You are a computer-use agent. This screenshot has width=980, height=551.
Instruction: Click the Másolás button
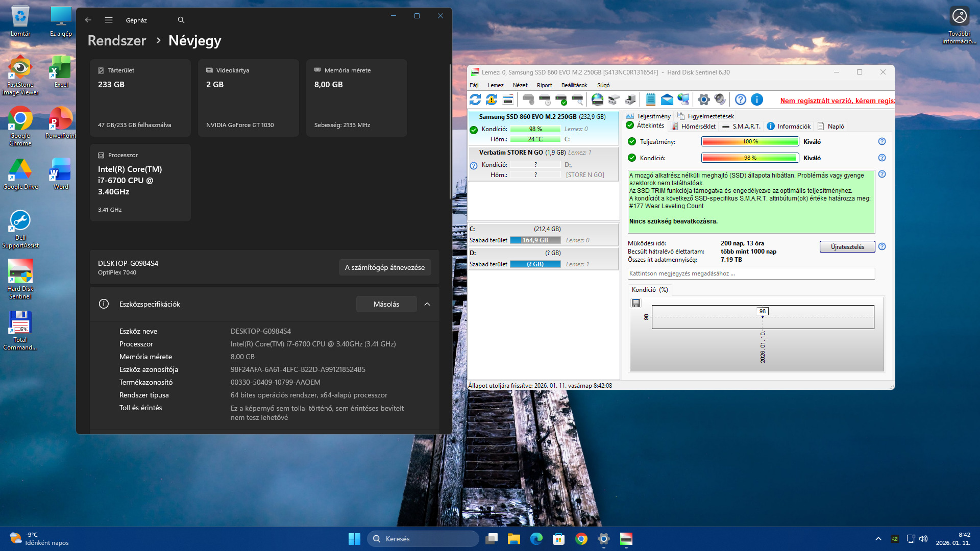[386, 304]
